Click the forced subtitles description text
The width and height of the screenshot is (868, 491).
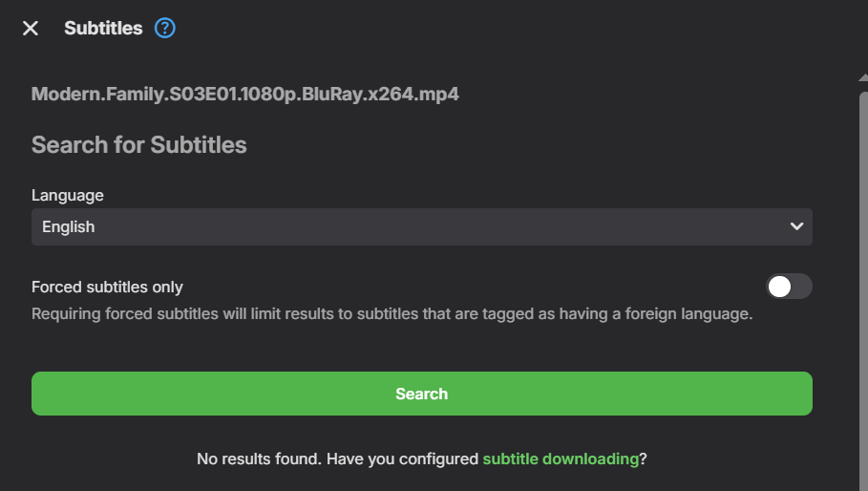click(392, 313)
